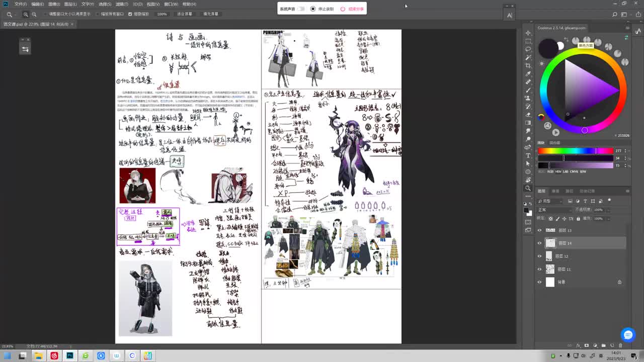Click the 填充屏幕 fill screen button

click(x=210, y=14)
